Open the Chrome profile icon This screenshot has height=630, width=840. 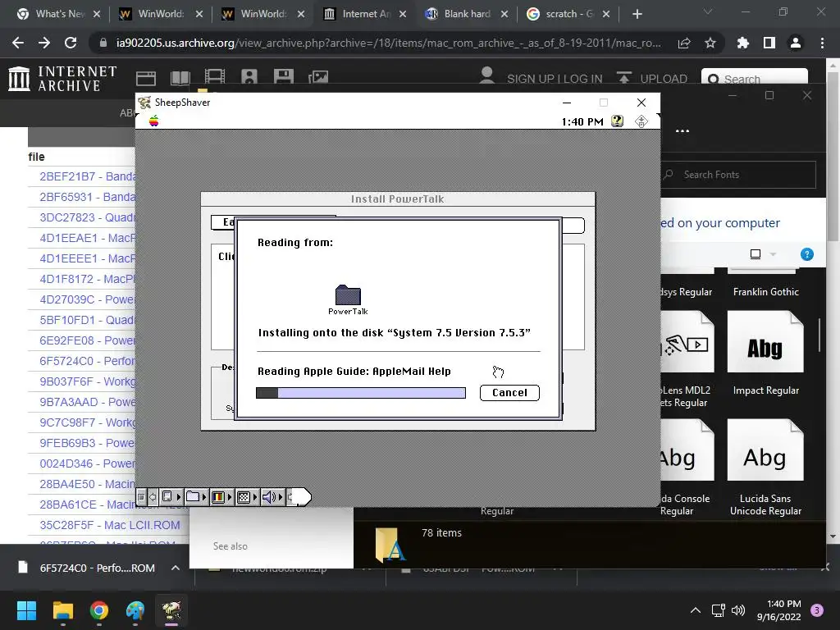tap(796, 43)
